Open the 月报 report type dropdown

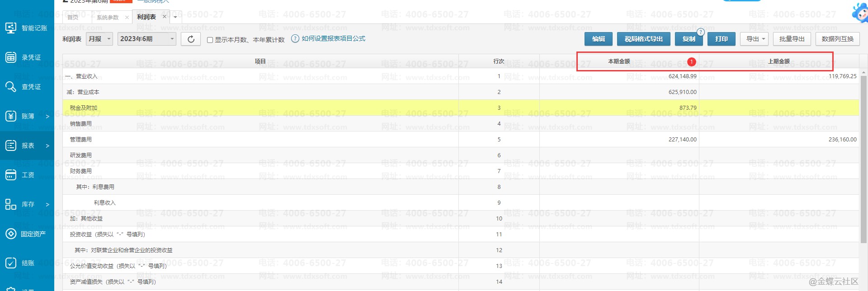100,39
